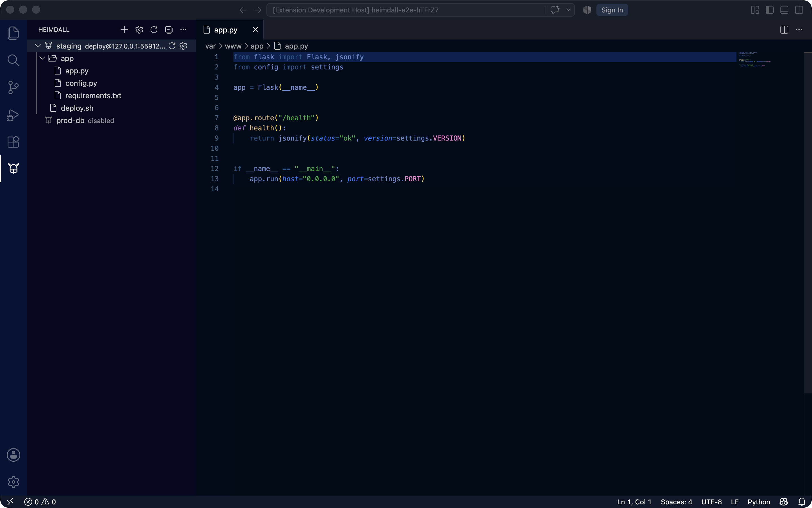Toggle secondary side bar visibility
Viewport: 812px width, 508px height.
[x=799, y=10]
